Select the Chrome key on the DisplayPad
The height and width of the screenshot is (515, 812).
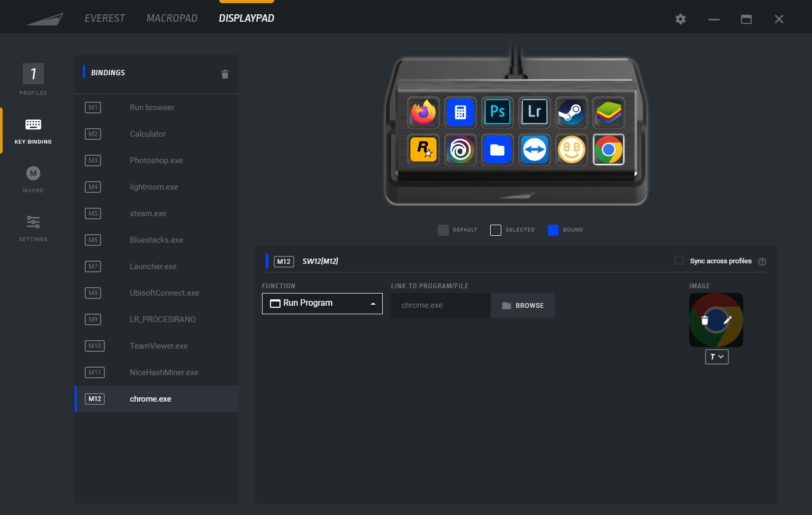pos(609,150)
